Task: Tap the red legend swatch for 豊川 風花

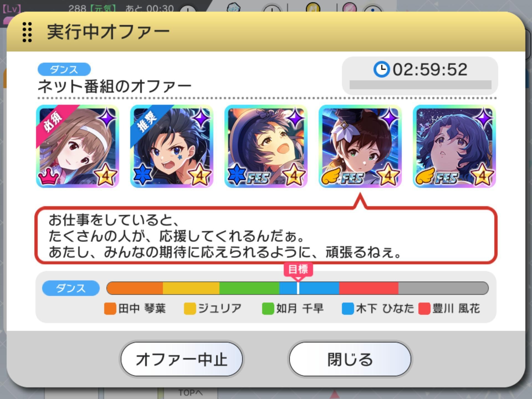Action: coord(424,309)
